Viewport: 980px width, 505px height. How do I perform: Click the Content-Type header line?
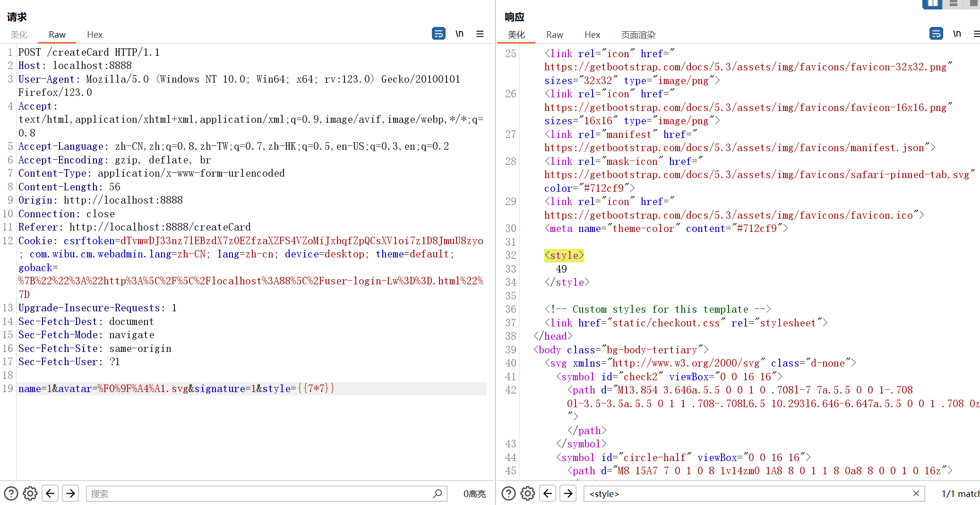pos(152,173)
